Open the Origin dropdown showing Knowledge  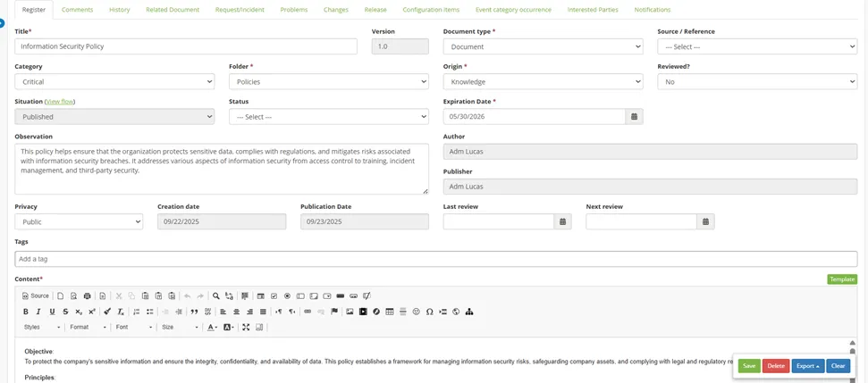point(543,82)
